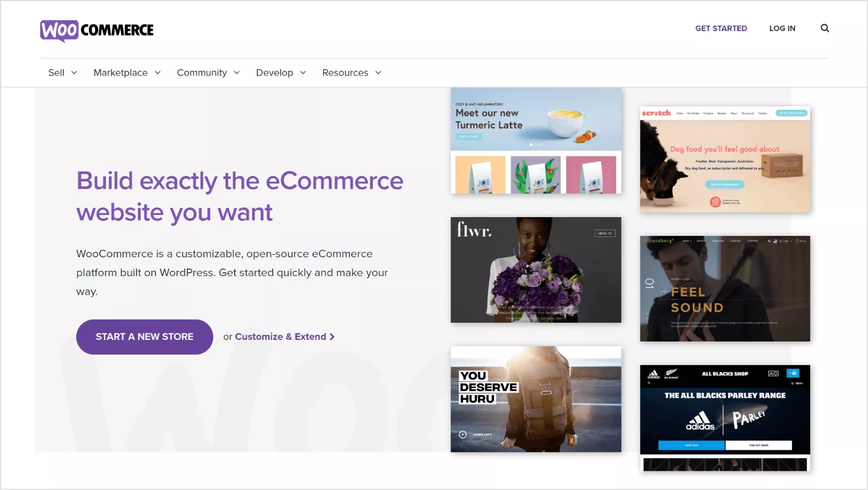Screen dimensions: 868x490
Task: Click the adidas logo in All Blacks shop
Action: pyautogui.click(x=700, y=421)
